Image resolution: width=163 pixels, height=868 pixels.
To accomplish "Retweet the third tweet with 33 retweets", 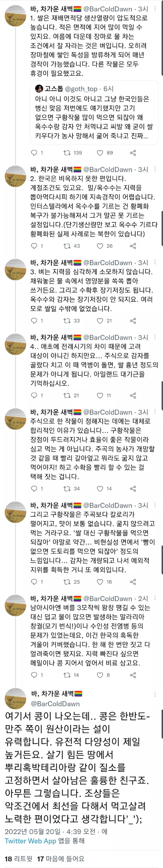I will (x=67, y=320).
